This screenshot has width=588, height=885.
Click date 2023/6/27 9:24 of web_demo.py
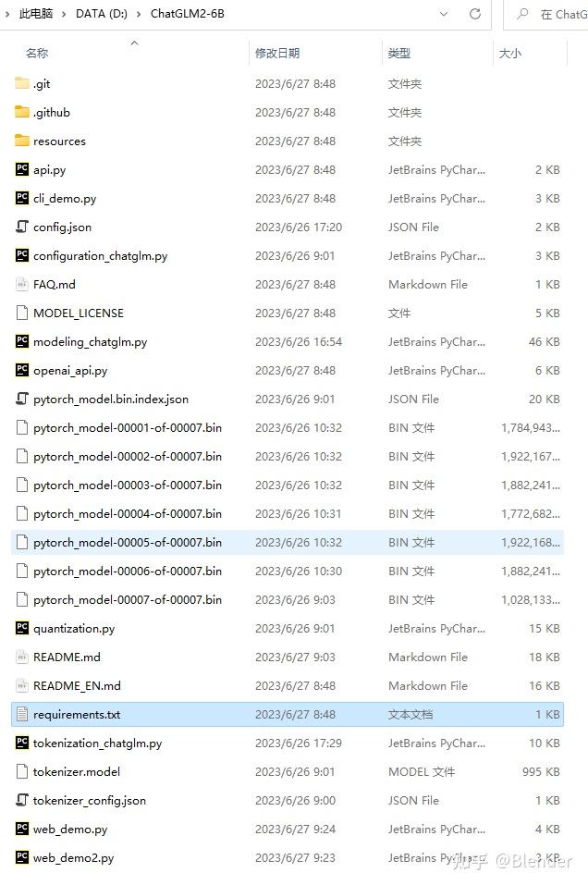click(x=295, y=830)
